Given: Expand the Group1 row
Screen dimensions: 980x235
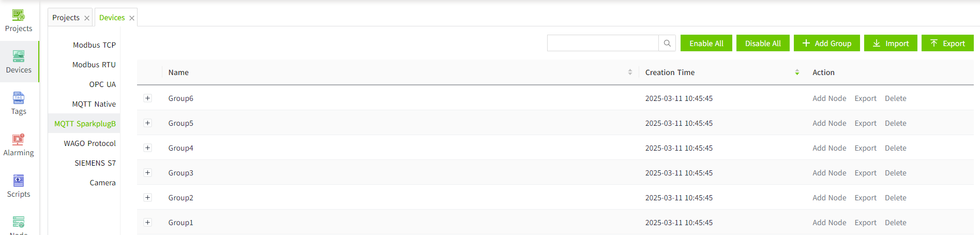Looking at the screenshot, I should (148, 223).
